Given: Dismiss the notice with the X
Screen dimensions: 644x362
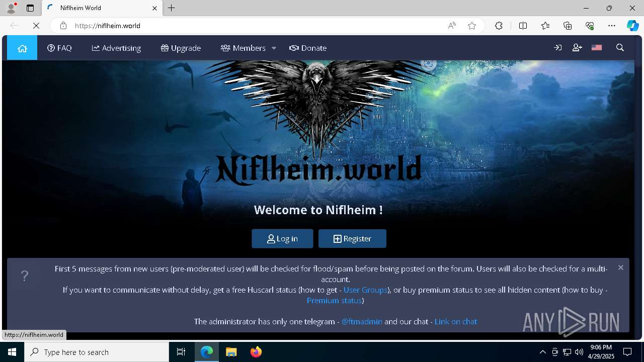Looking at the screenshot, I should [621, 267].
